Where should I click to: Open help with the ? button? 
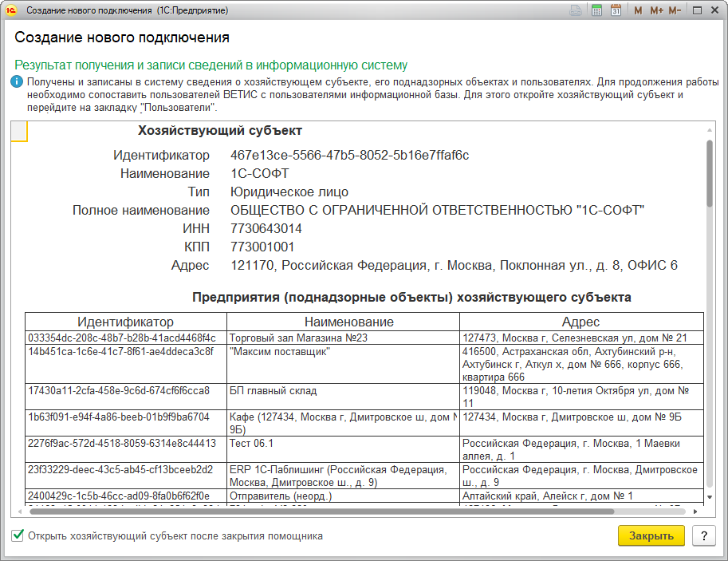click(704, 536)
